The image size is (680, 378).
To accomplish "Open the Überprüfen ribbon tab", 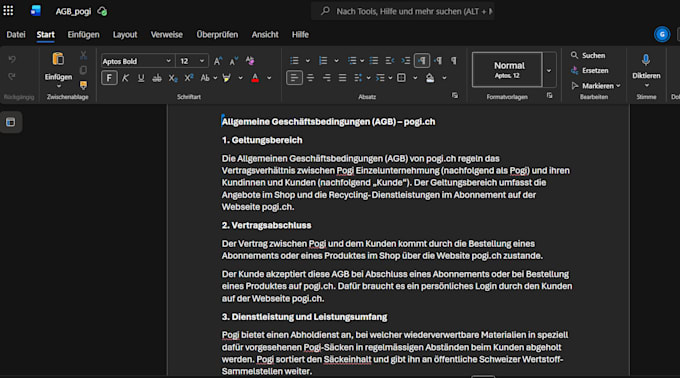I will click(217, 35).
